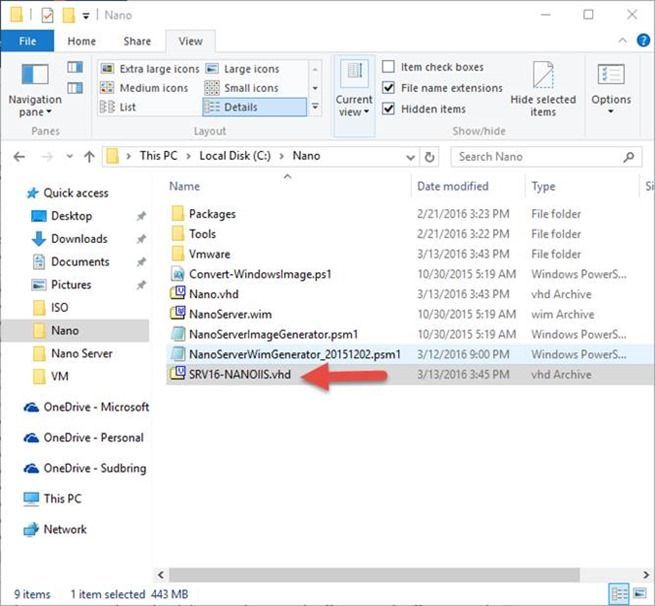Open address bar history dropdown

tap(410, 157)
